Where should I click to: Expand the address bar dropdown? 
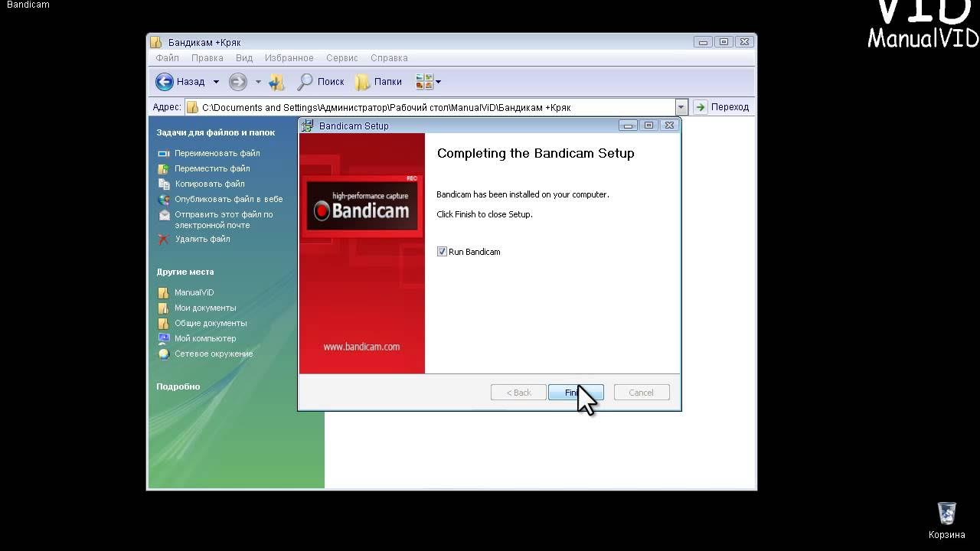681,107
